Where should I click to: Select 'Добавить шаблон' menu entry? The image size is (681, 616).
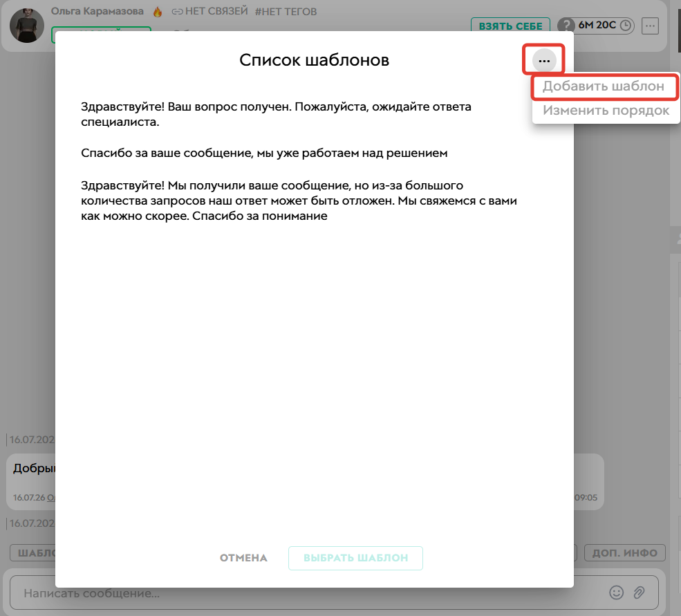tap(604, 86)
